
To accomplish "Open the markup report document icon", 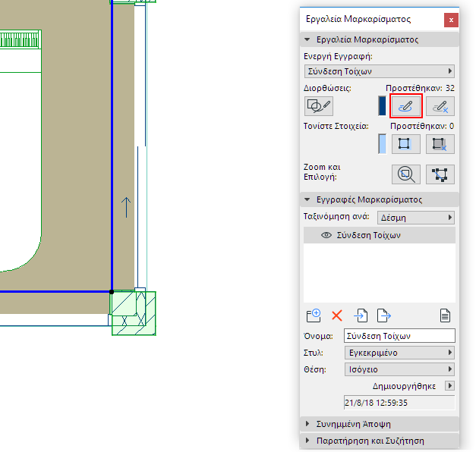I will [x=445, y=315].
